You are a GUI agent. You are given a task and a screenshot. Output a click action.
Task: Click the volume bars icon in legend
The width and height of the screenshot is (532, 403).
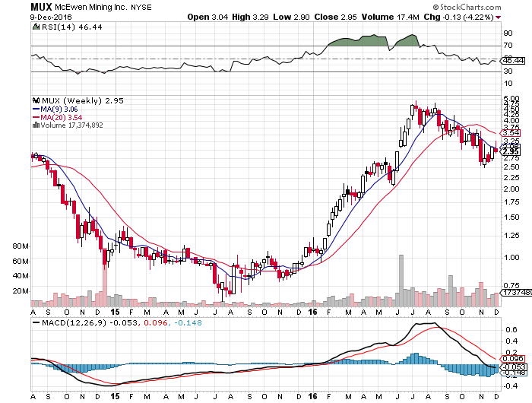coord(36,125)
